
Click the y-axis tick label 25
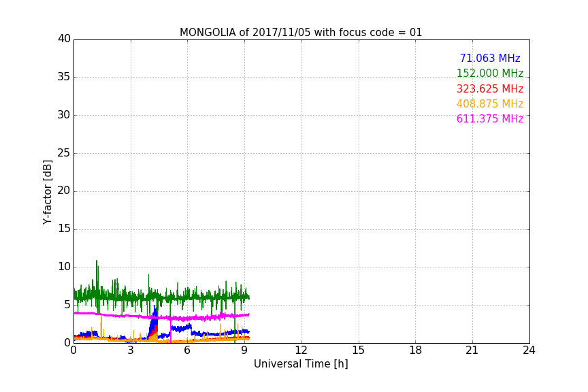pyautogui.click(x=64, y=152)
